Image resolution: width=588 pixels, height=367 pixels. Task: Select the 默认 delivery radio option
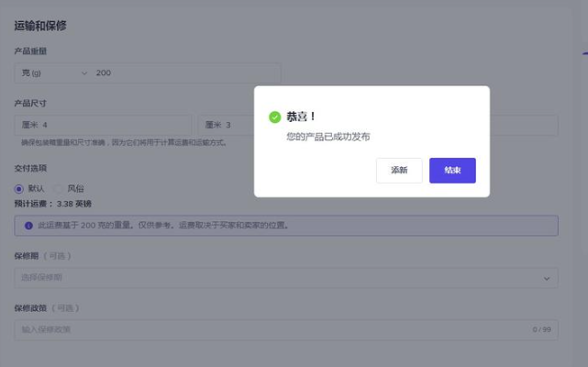pos(20,188)
